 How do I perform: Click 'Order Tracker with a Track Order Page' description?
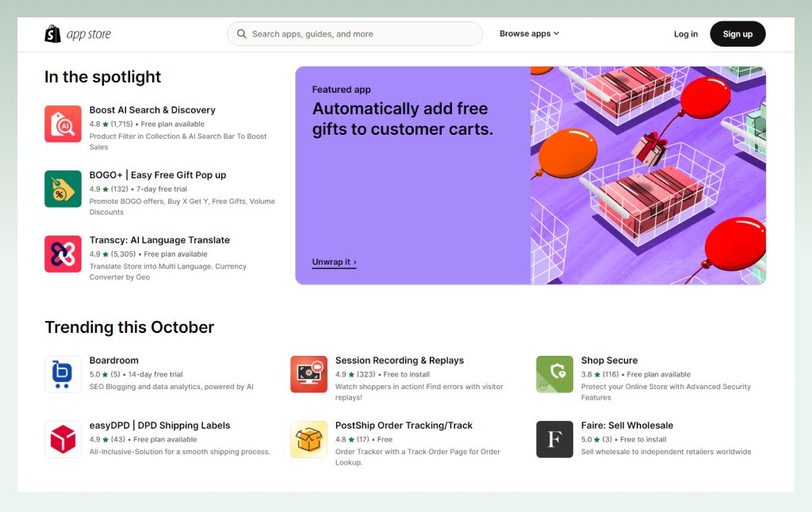point(417,457)
